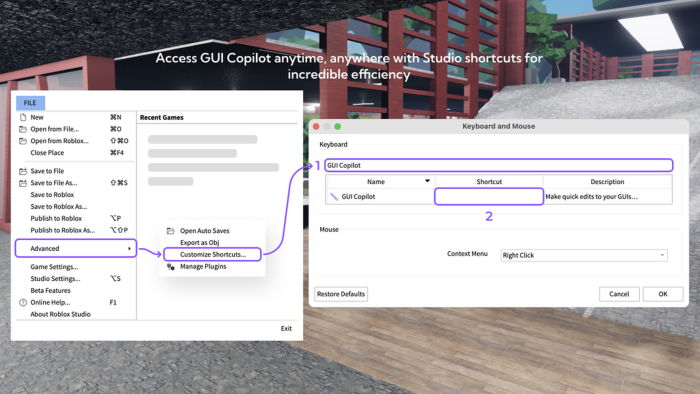700x394 pixels.
Task: Click Cancel button
Action: [x=619, y=294]
